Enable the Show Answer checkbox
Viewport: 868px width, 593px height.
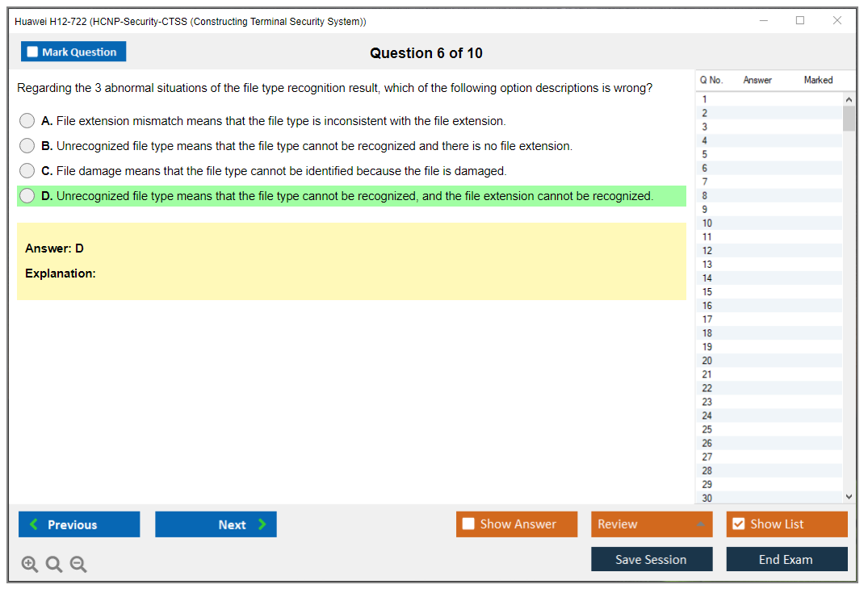click(468, 524)
